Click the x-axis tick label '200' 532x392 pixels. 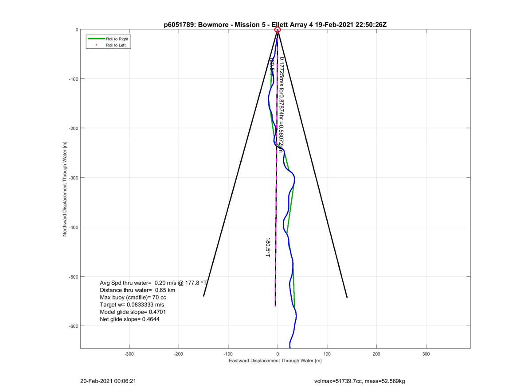click(x=376, y=354)
